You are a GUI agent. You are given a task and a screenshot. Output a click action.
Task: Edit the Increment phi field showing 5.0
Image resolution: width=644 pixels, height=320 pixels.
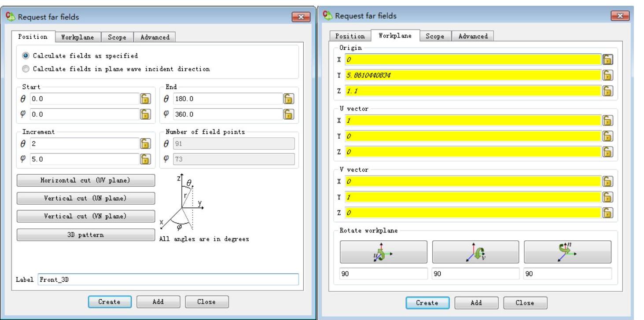coord(85,159)
